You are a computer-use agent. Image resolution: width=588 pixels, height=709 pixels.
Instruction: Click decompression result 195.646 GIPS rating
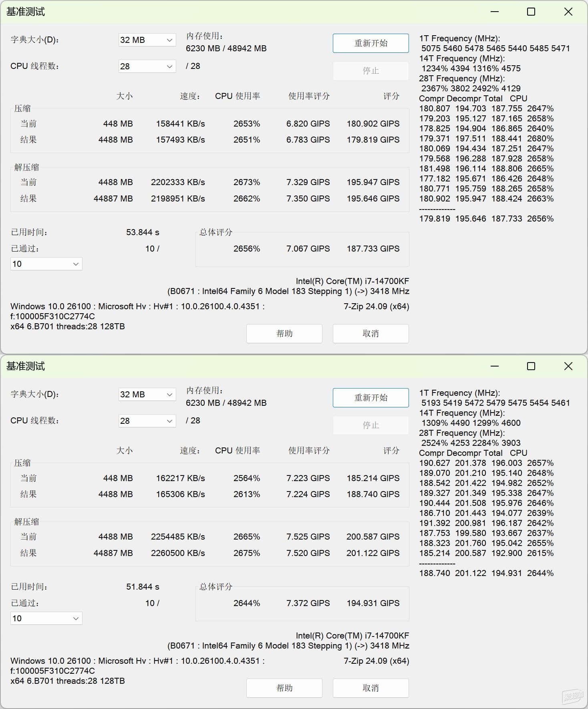[x=373, y=199]
